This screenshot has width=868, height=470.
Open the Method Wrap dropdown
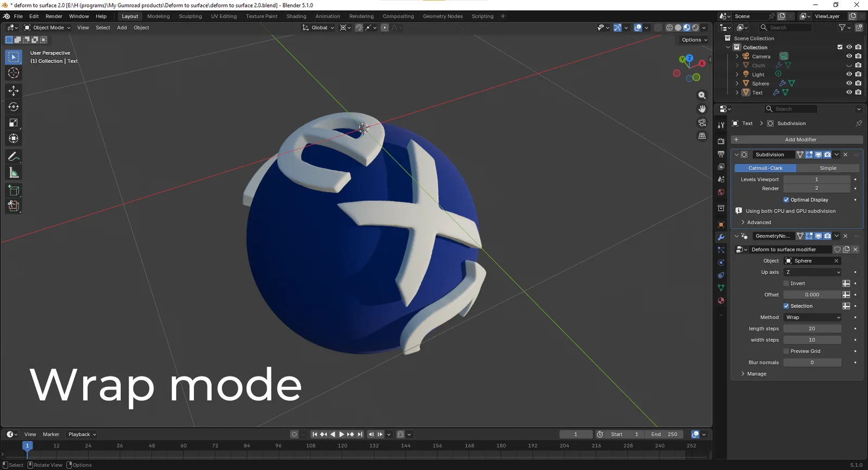click(813, 317)
